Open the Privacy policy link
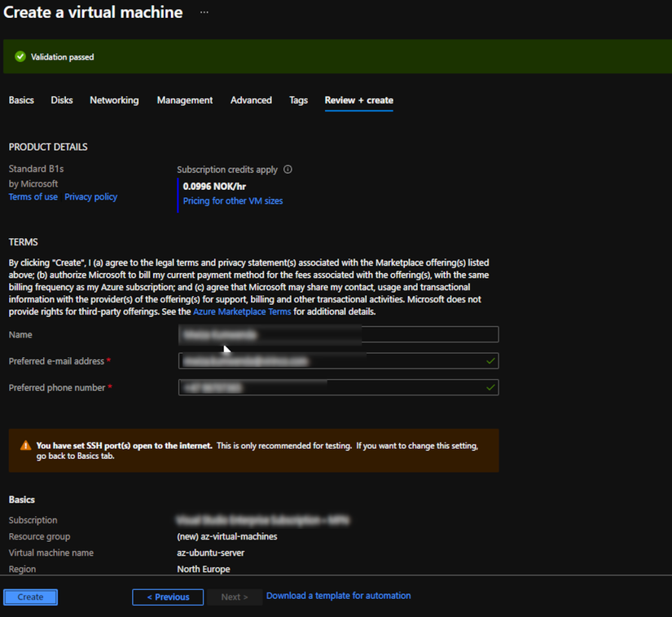Viewport: 672px width, 617px height. [91, 196]
